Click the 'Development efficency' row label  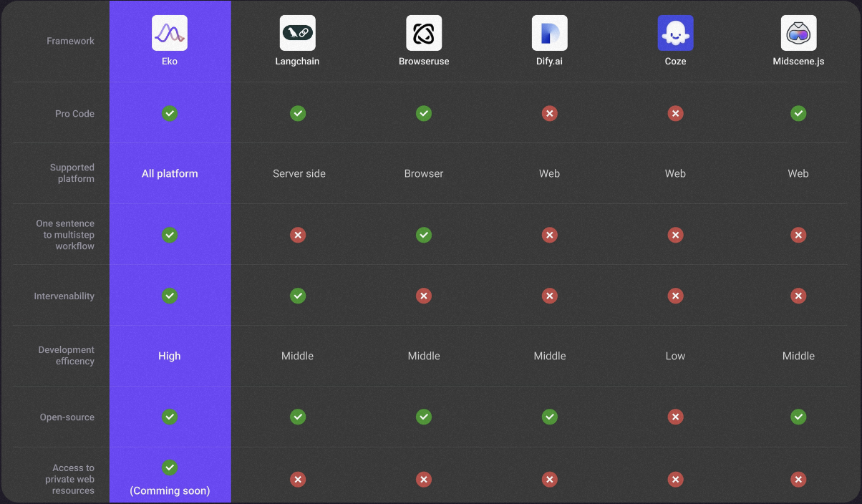(x=67, y=356)
